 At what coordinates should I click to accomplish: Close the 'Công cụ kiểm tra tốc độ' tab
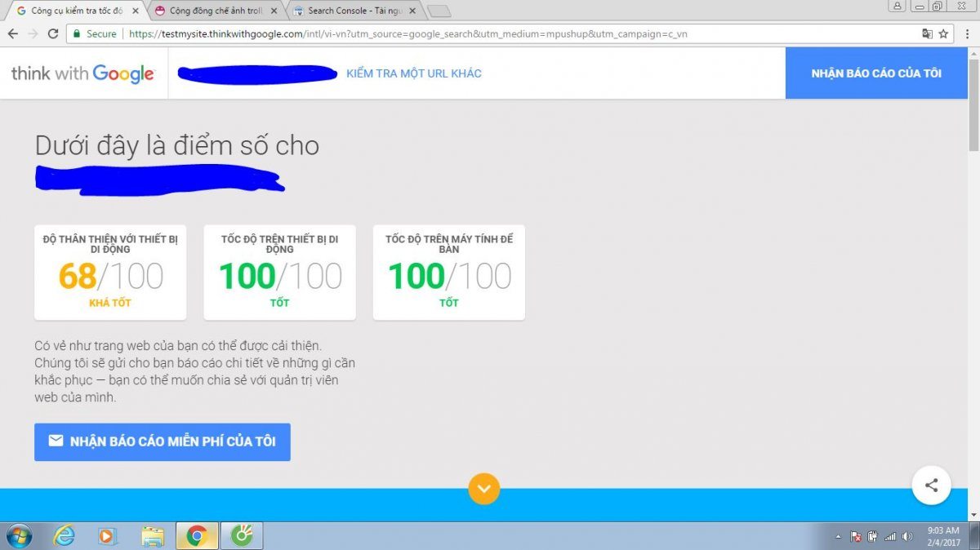point(136,11)
